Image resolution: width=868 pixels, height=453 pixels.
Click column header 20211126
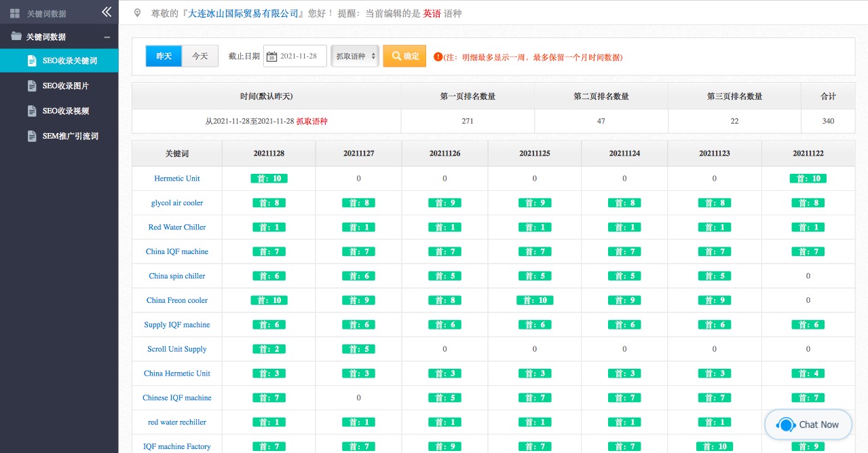pos(445,153)
